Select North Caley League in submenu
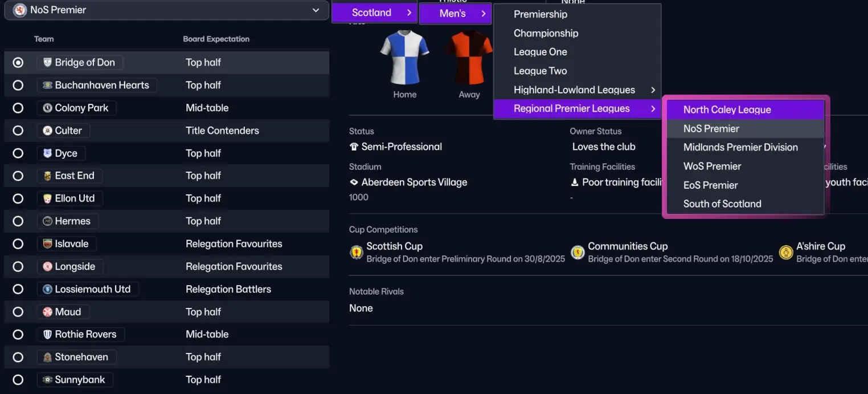Screen dimensions: 868x394 (746, 109)
